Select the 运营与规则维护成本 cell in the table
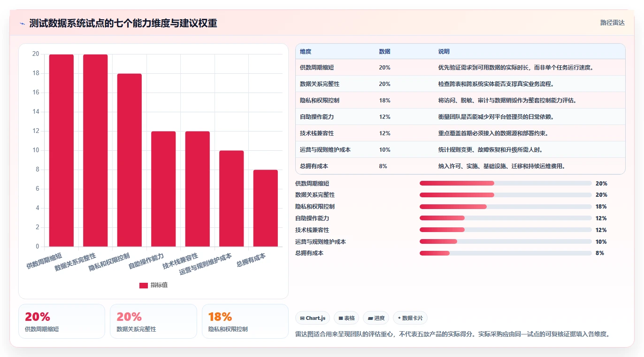Screen dimensions: 644x357 325,150
